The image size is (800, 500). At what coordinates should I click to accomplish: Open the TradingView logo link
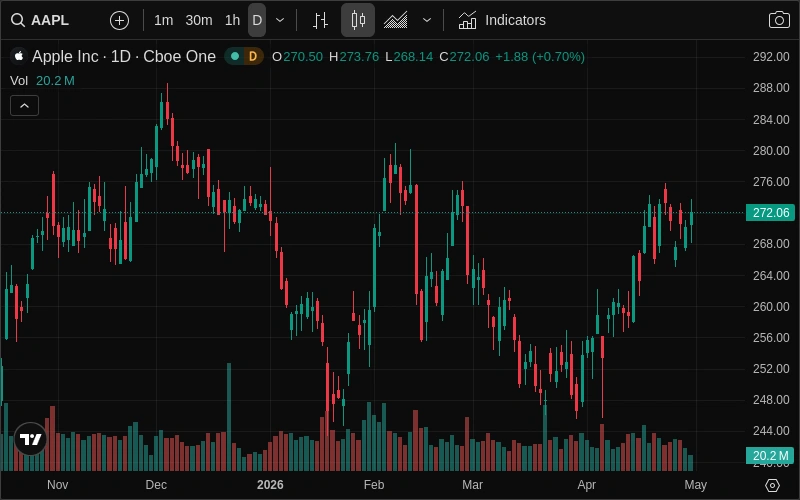(x=31, y=439)
